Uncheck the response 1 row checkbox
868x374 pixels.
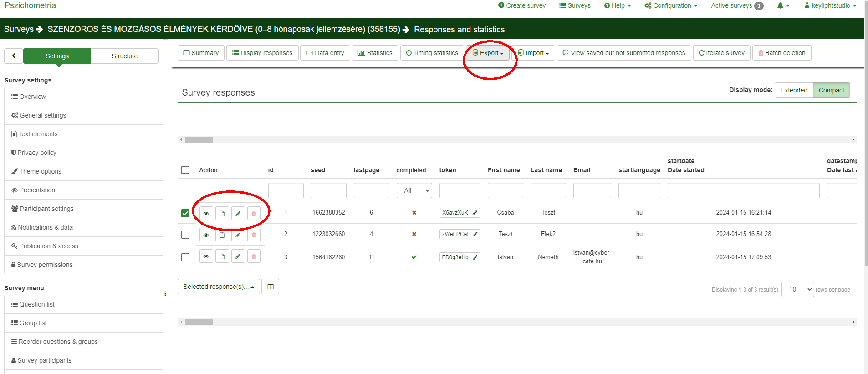(185, 213)
